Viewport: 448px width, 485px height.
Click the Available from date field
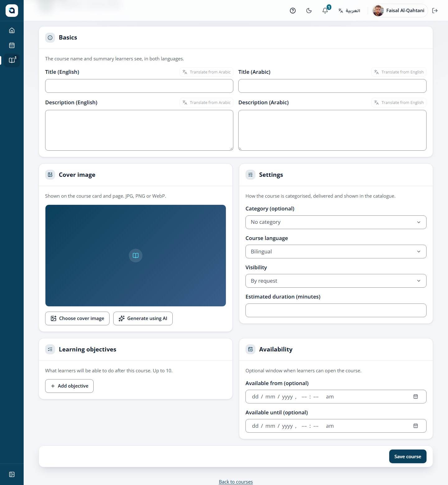(x=336, y=397)
